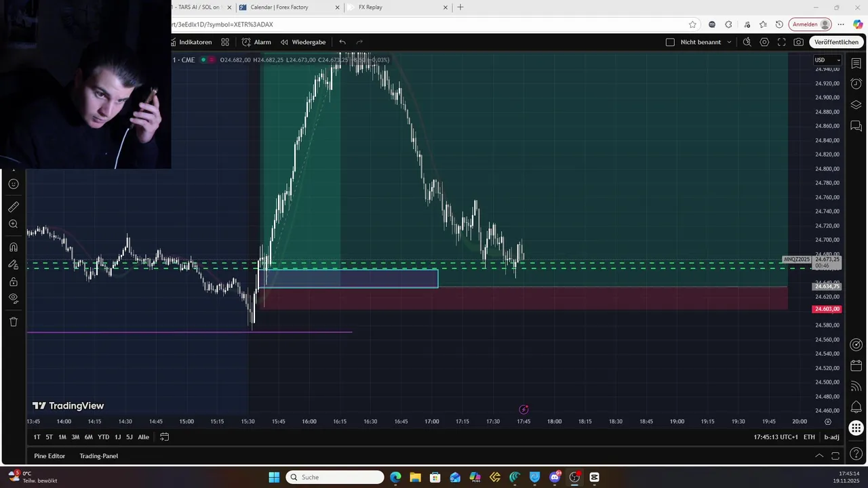This screenshot has height=488, width=868.
Task: Toggle magnet mode
Action: tap(13, 247)
